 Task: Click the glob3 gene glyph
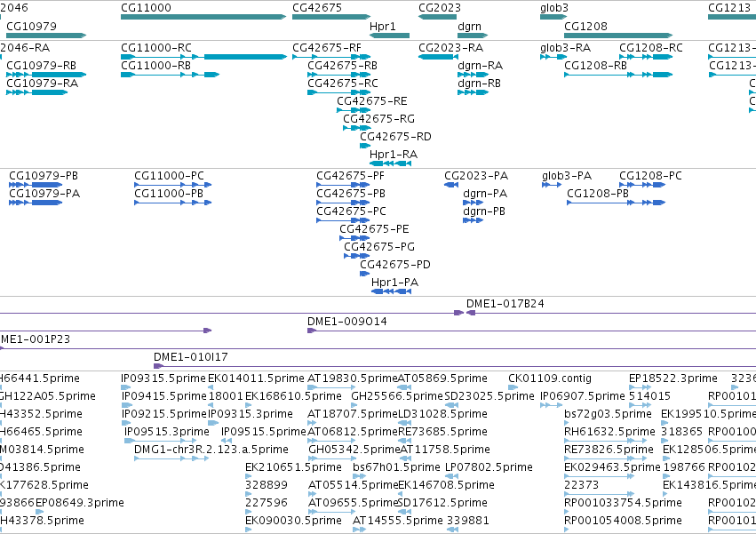click(x=553, y=17)
